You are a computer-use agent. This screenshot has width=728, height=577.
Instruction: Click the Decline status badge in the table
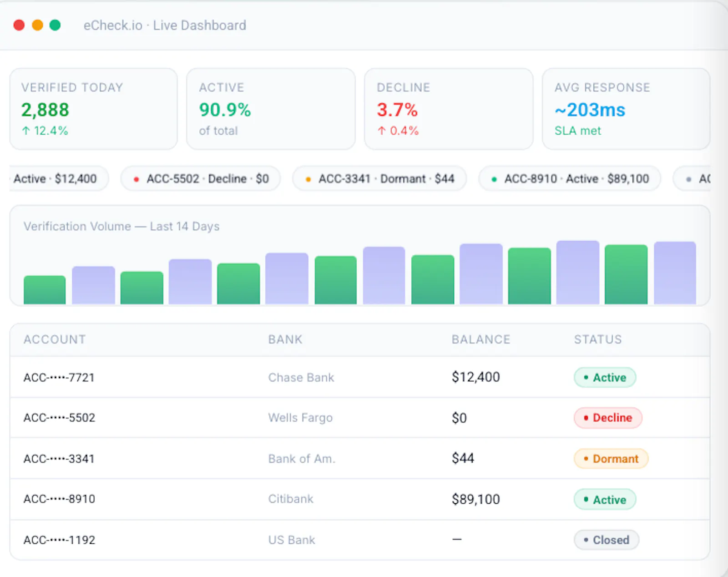608,418
